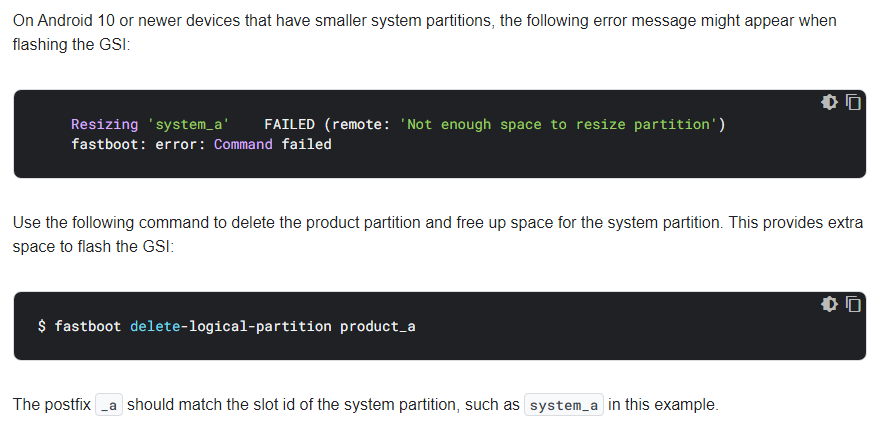Click the inline code _a in last paragraph
Image resolution: width=885 pixels, height=432 pixels.
109,405
